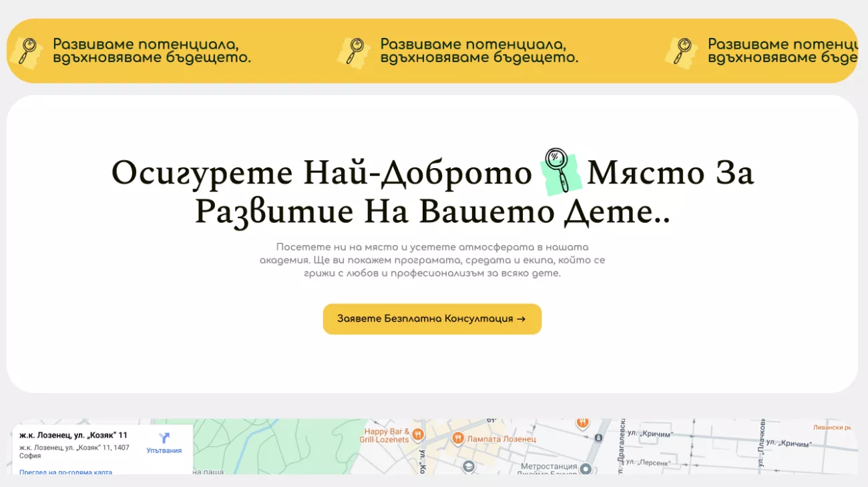Click the middle magnifying glass icon in banner
The image size is (868, 487).
tap(354, 51)
